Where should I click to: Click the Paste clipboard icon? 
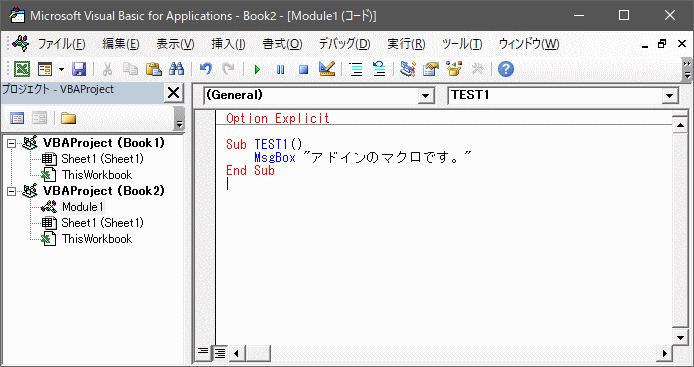(154, 69)
